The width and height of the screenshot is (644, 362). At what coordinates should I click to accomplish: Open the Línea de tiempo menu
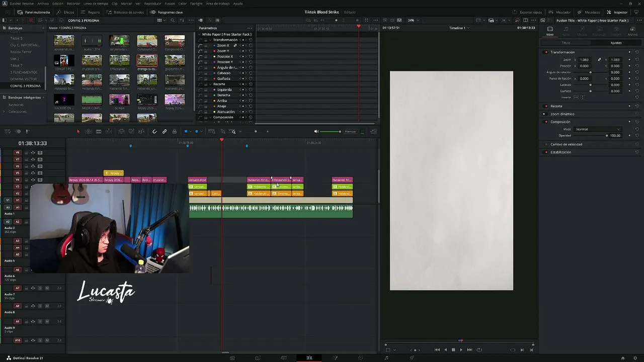96,4
